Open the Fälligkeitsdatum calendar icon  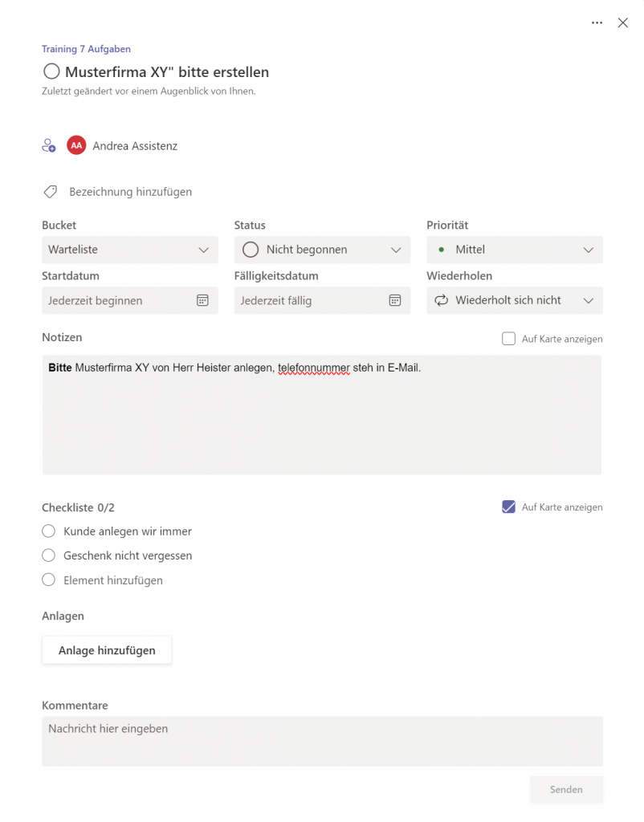395,300
